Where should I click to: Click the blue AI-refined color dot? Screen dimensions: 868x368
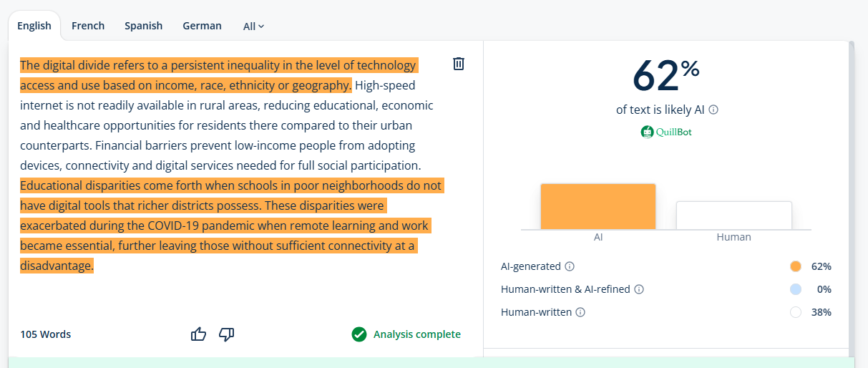(x=796, y=289)
